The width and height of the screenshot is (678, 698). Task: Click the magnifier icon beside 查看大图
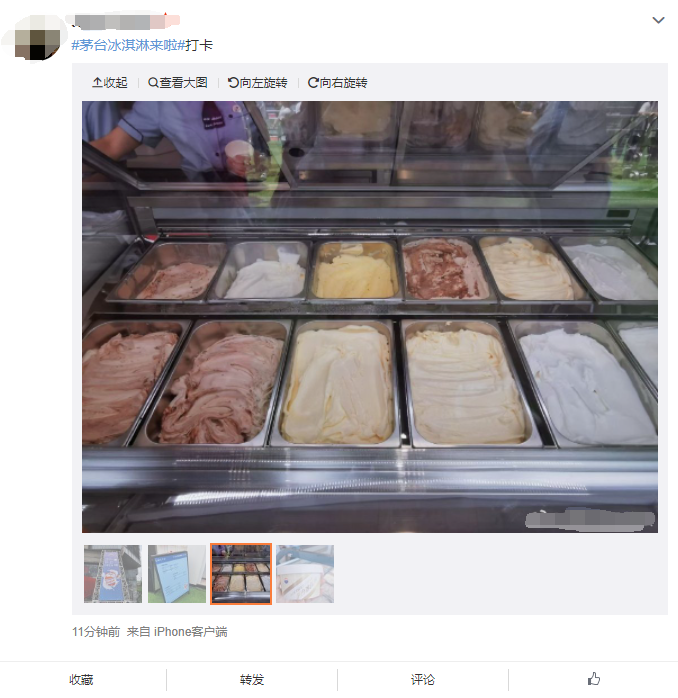pyautogui.click(x=153, y=82)
